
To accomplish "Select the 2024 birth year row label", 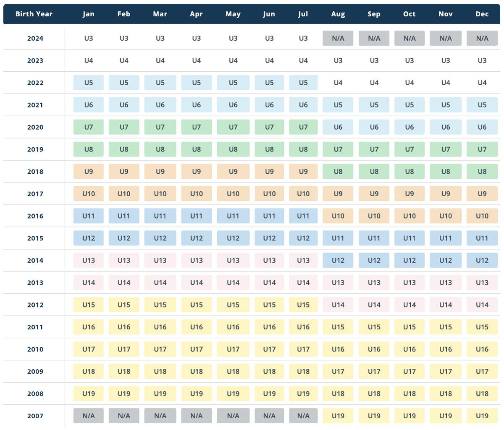I will click(x=35, y=38).
